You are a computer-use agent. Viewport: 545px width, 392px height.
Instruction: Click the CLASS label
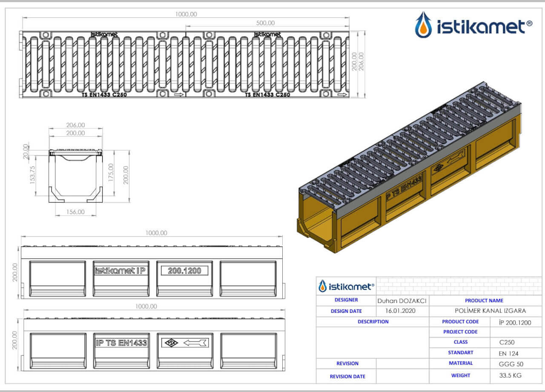pyautogui.click(x=461, y=342)
